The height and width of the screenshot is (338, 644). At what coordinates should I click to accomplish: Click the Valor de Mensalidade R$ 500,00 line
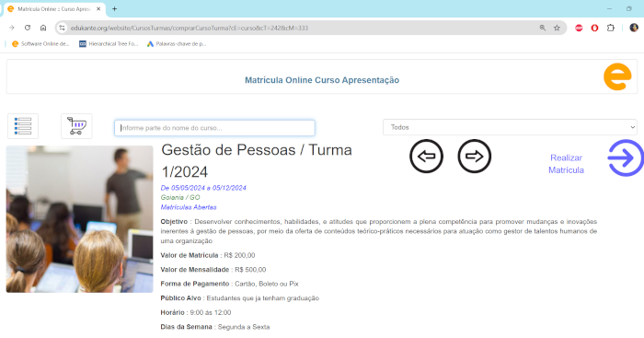pos(213,270)
